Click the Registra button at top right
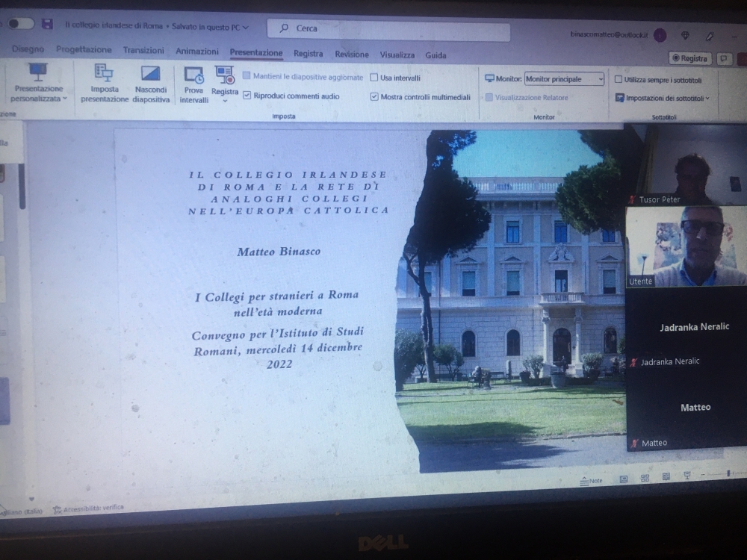This screenshot has height=560, width=747. (x=689, y=58)
